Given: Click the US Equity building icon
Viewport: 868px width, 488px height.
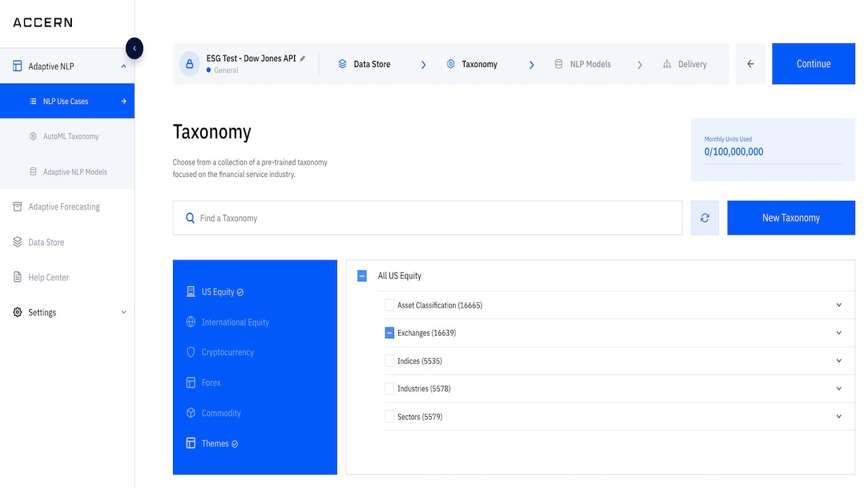Looking at the screenshot, I should 191,291.
